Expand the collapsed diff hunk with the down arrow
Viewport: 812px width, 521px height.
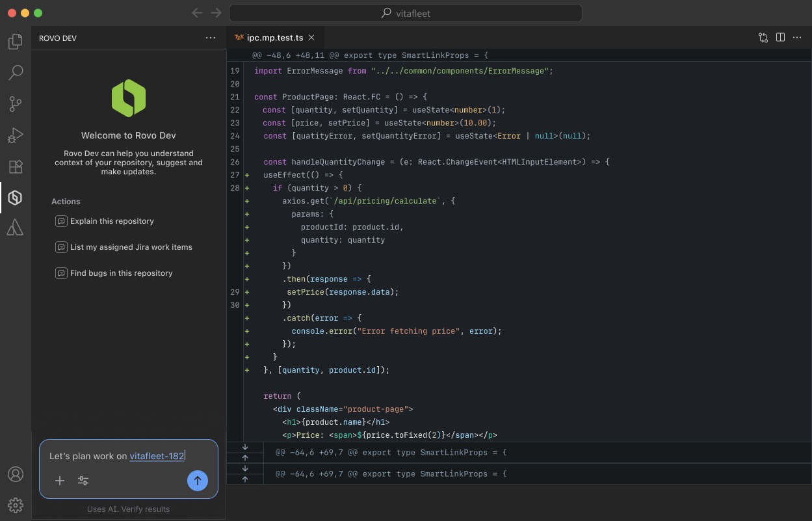[245, 447]
